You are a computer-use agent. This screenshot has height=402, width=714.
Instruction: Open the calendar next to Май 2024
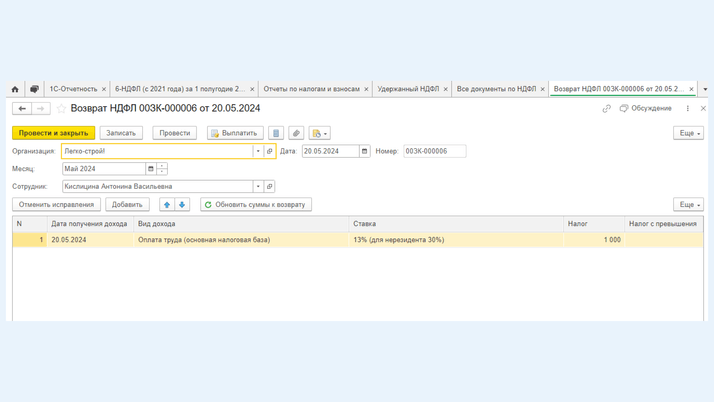click(x=151, y=169)
